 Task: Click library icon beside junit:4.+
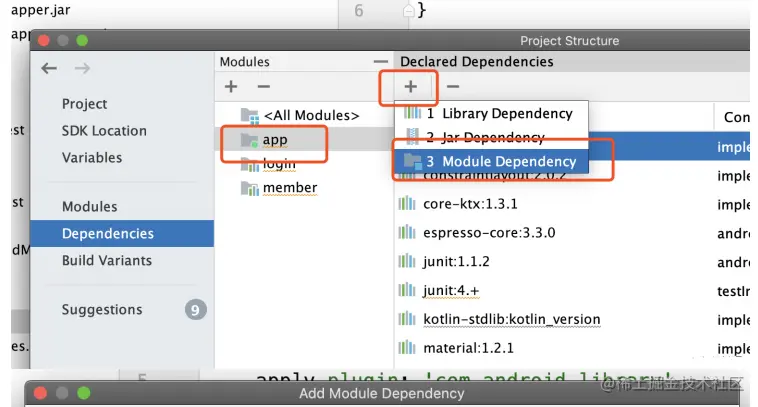(x=407, y=290)
